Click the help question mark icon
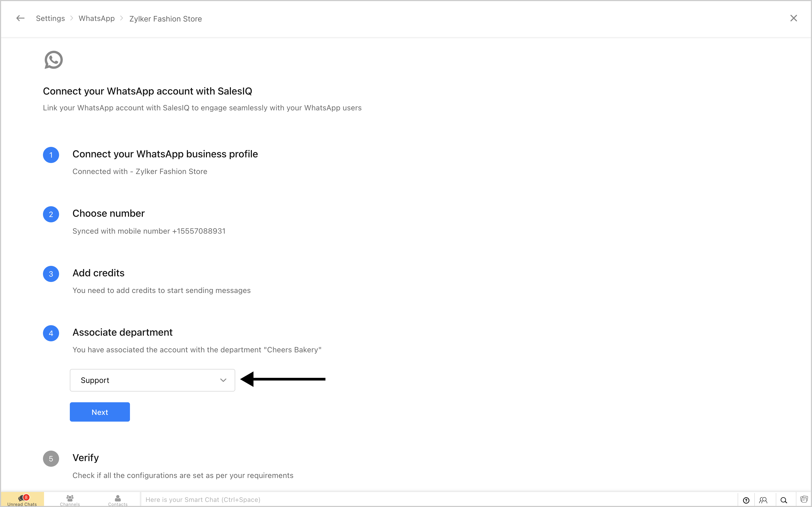 tap(746, 500)
